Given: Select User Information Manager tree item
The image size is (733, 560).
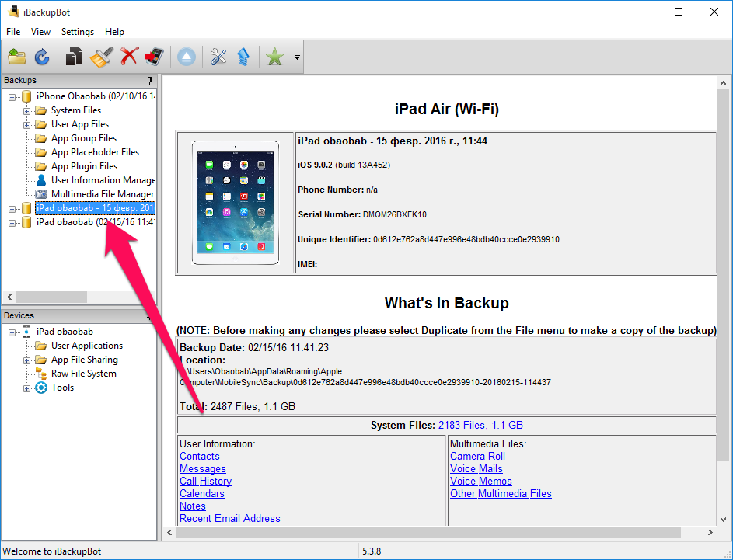Looking at the screenshot, I should 103,180.
